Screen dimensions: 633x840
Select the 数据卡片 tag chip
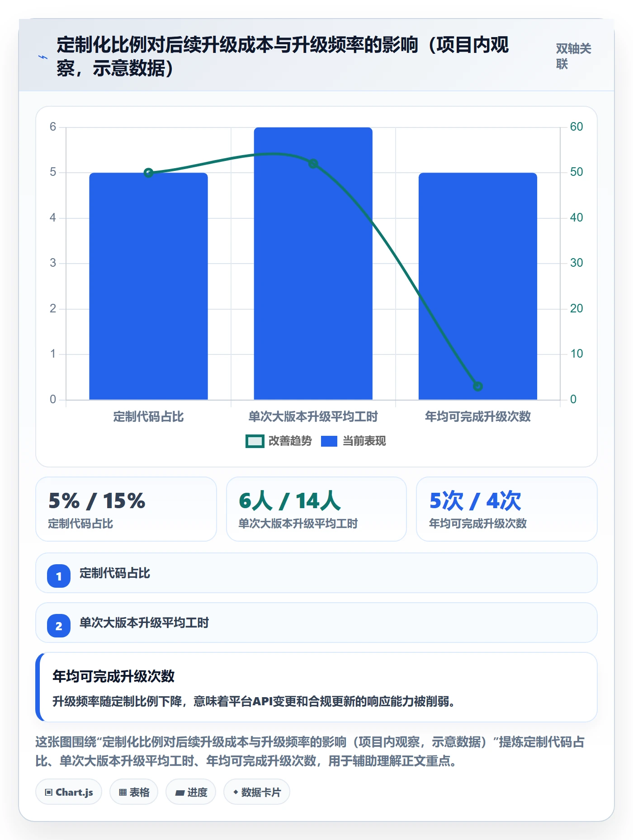(257, 792)
